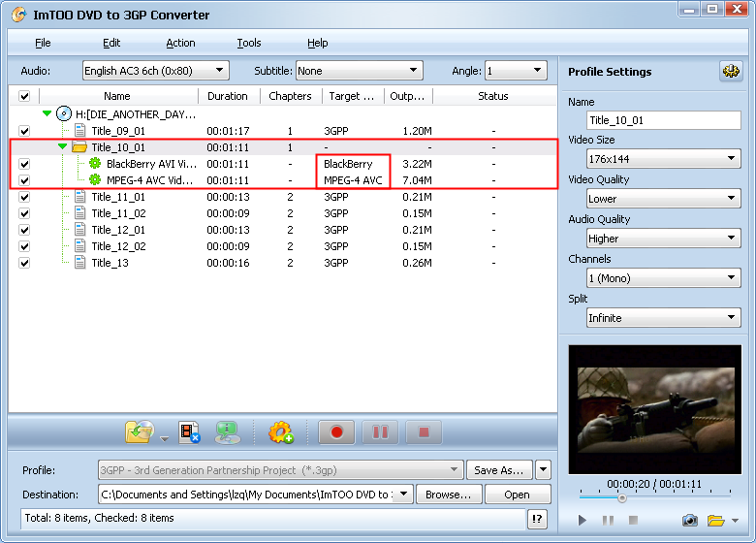
Task: Click the gear icon of BlackBerry AVI row
Action: point(95,164)
